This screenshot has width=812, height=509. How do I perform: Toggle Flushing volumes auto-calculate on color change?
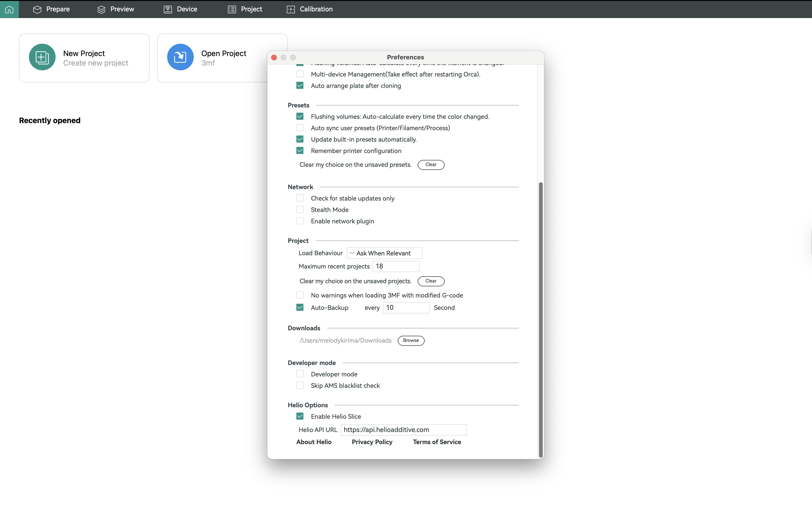coord(300,116)
